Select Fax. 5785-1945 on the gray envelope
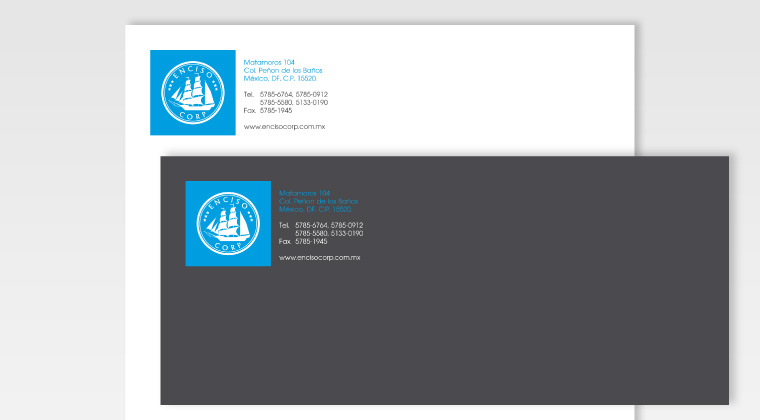Image resolution: width=760 pixels, height=420 pixels. (303, 241)
